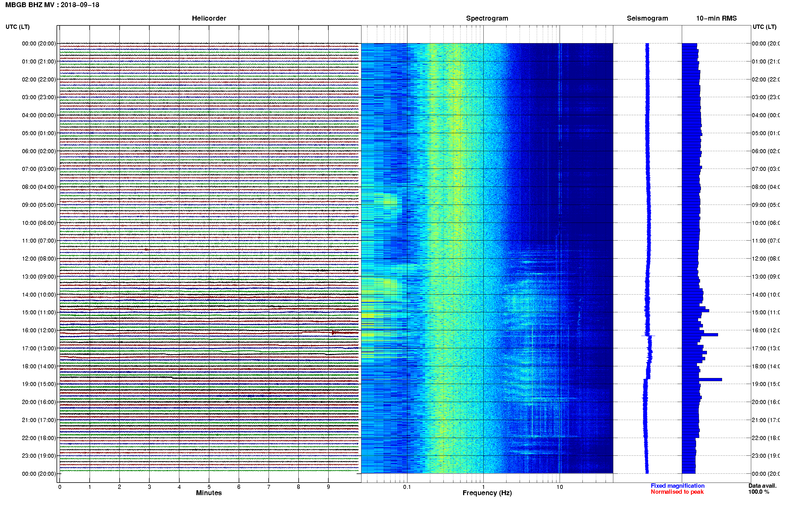Click the longest RMS bar just before 19:00
This screenshot has height=508, width=812.
702,380
